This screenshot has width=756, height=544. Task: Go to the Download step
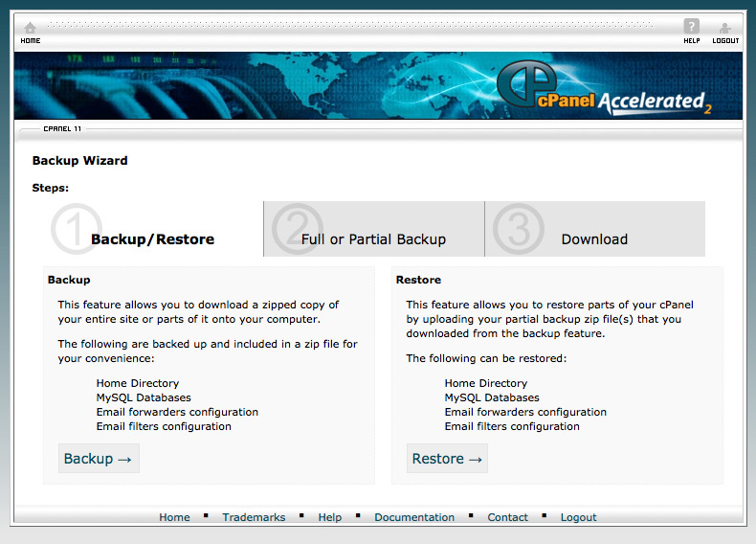click(x=594, y=239)
